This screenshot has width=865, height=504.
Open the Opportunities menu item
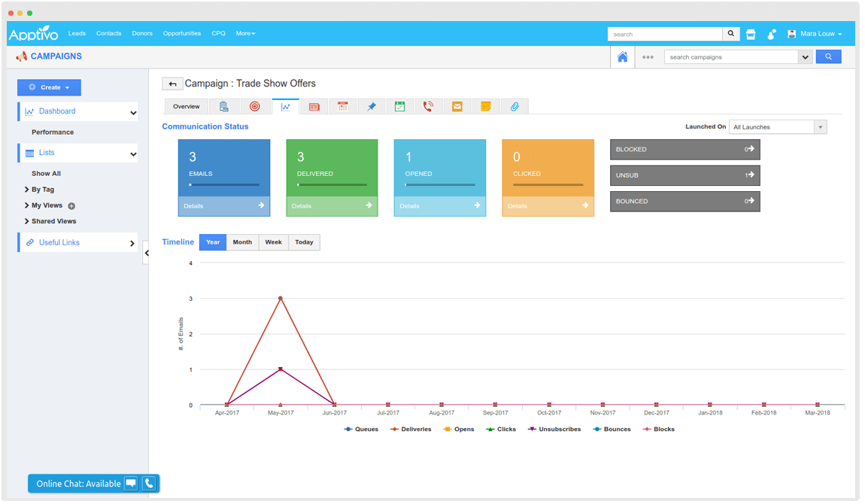[182, 34]
